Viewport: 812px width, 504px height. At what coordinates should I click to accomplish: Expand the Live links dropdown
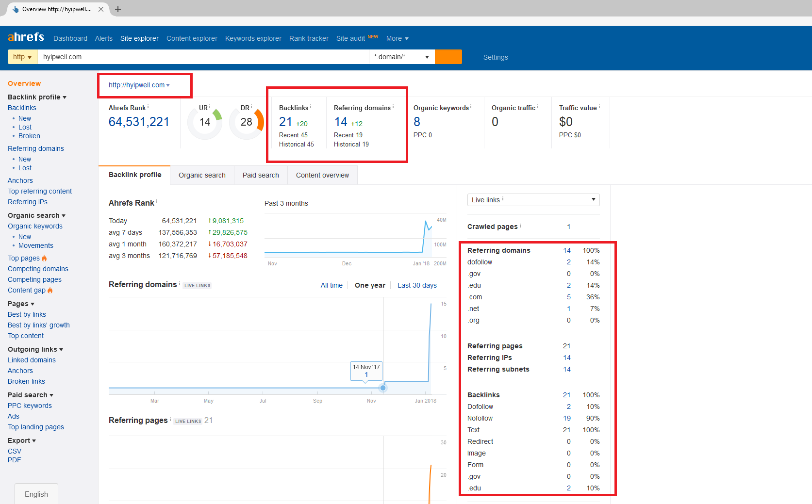pyautogui.click(x=533, y=200)
